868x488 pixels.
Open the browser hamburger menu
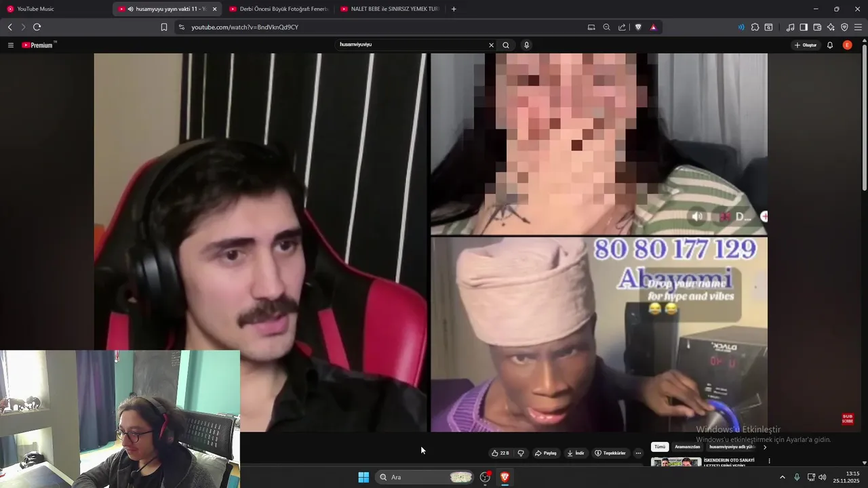(858, 27)
